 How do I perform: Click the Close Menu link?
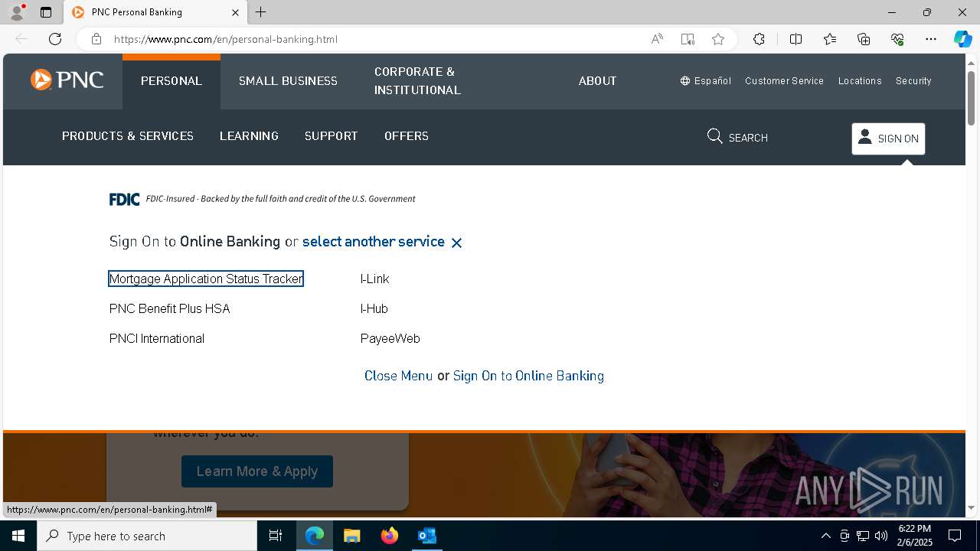(398, 376)
